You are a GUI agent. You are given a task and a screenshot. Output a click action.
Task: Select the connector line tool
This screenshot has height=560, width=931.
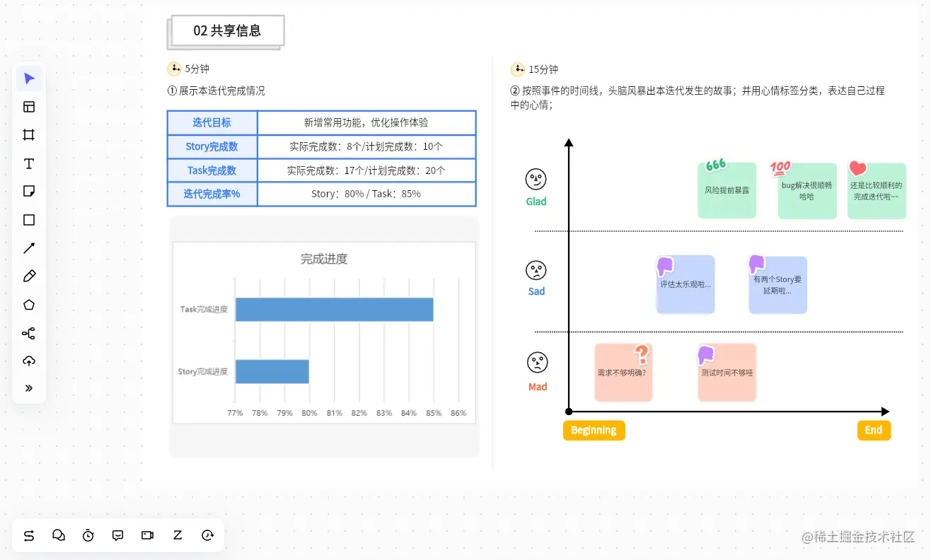coord(29,248)
